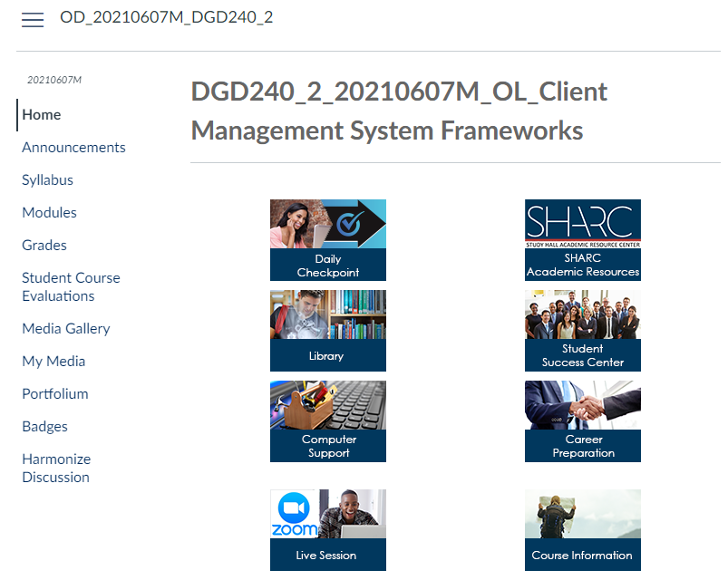Open the Media Gallery
The width and height of the screenshot is (728, 580).
(x=65, y=329)
